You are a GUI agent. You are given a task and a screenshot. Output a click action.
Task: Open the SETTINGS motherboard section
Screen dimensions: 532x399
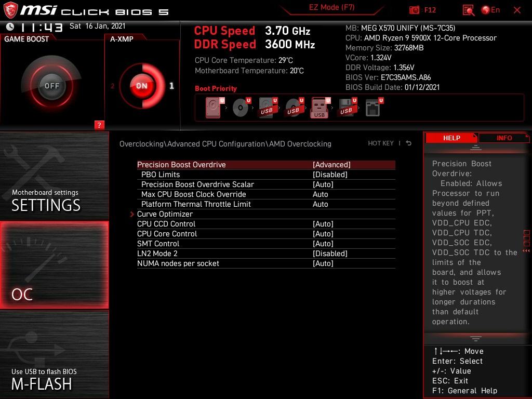54,176
